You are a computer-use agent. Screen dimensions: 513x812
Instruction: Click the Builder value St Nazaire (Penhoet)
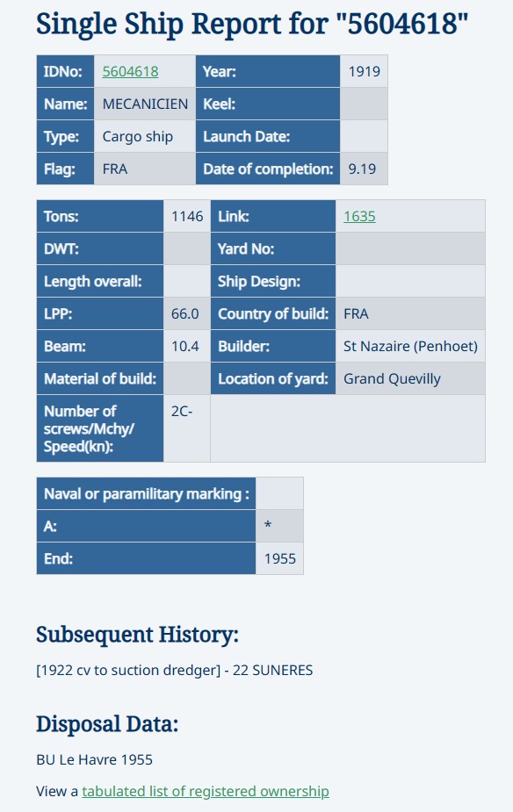coord(410,346)
